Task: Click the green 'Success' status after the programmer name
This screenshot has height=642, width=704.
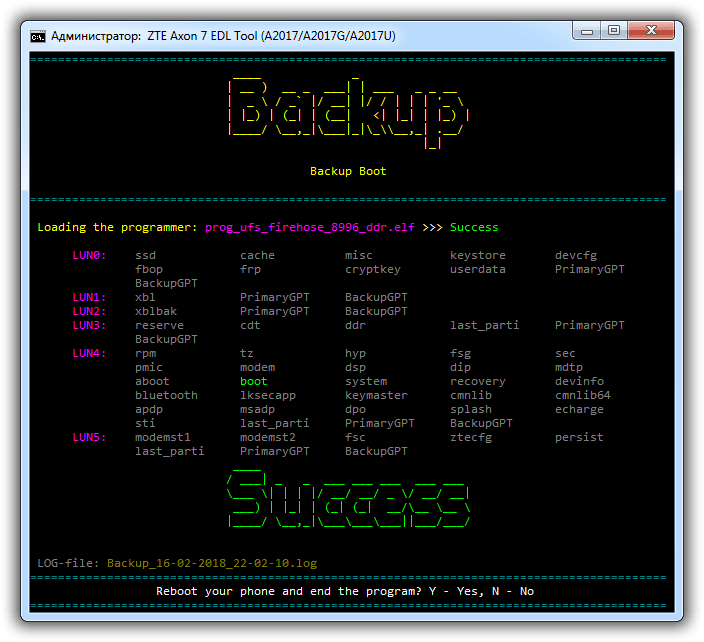Action: point(474,228)
